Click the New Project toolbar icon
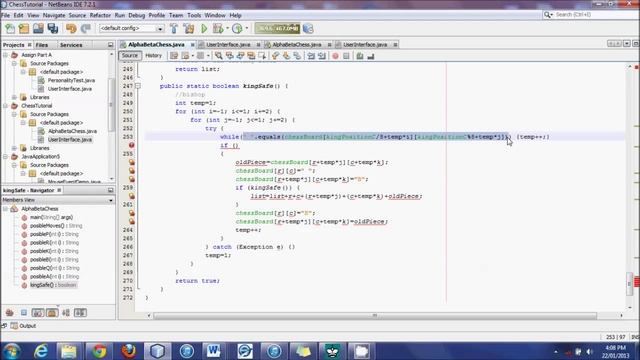Image resolution: width=640 pixels, height=360 pixels. (24, 28)
